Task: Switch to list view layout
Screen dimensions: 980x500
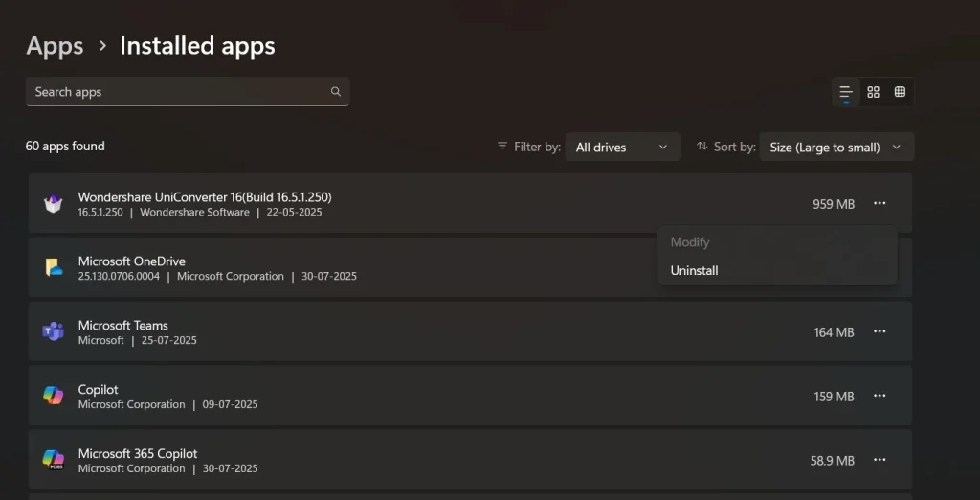Action: coord(846,92)
